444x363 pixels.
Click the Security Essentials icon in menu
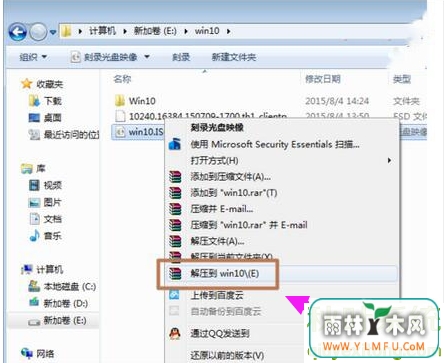coord(175,144)
